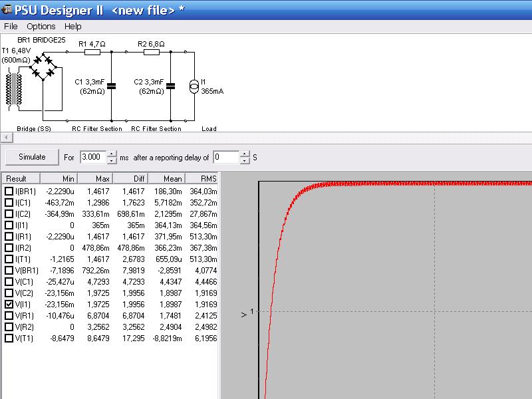The height and width of the screenshot is (399, 532).
Task: Decrease reporting delay with down arrow
Action: click(x=245, y=161)
